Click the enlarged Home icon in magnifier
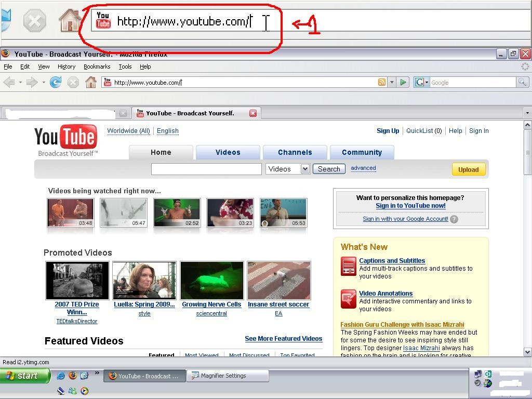Image resolution: width=532 pixels, height=399 pixels. tap(70, 20)
